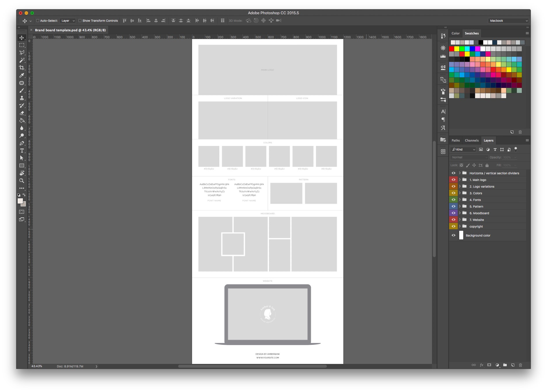This screenshot has height=392, width=547.
Task: Link the selected layers
Action: (474, 365)
